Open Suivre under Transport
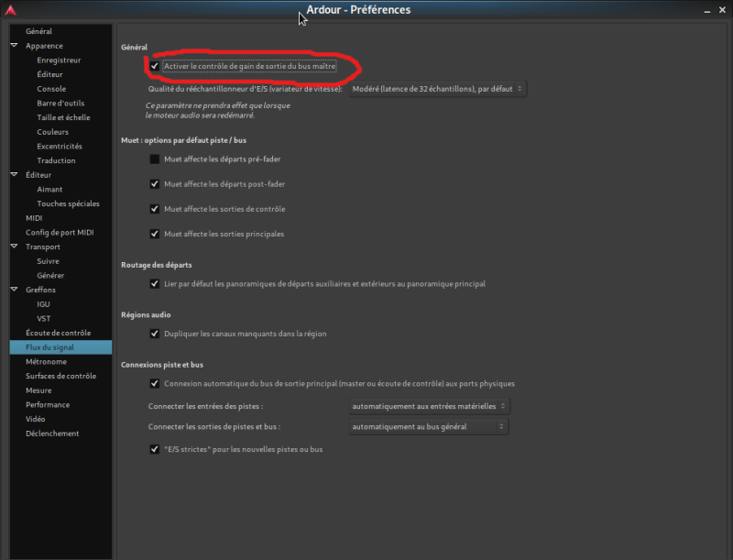The image size is (733, 560). (49, 261)
